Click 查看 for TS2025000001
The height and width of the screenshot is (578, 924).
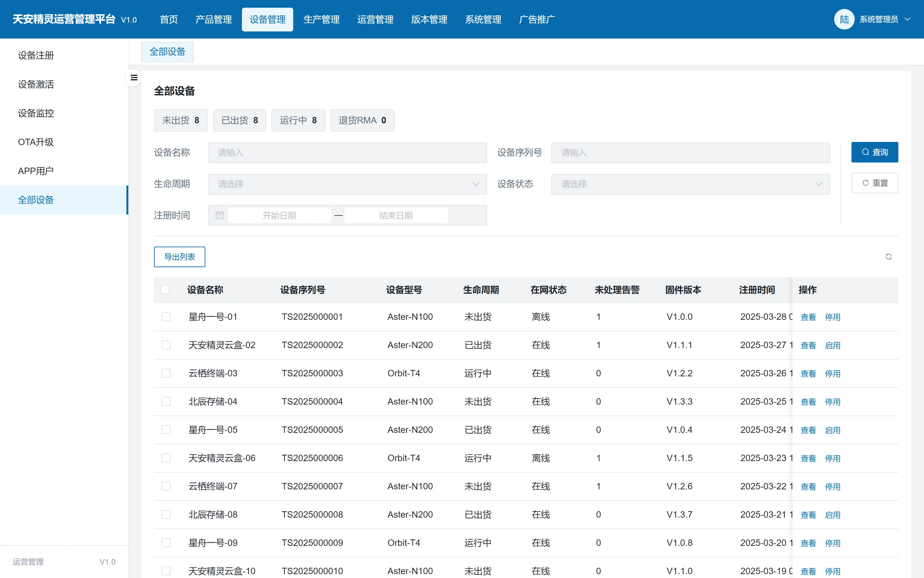(808, 317)
